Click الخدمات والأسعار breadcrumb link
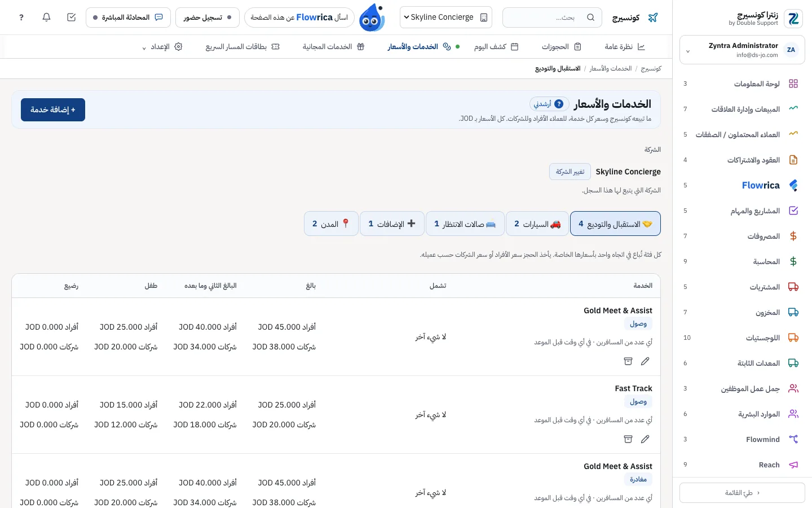812x508 pixels. point(611,68)
